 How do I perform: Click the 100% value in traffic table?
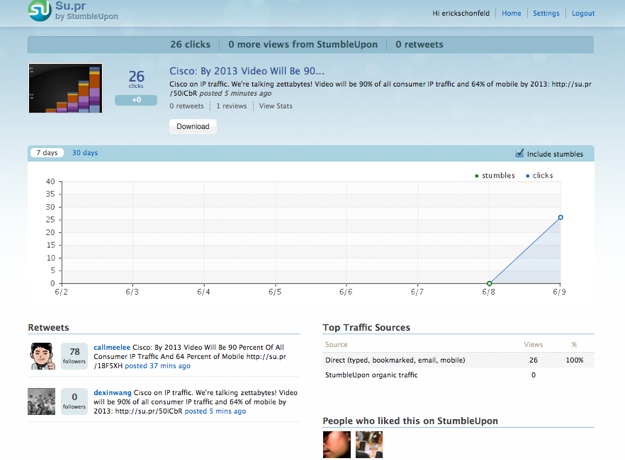tap(574, 360)
